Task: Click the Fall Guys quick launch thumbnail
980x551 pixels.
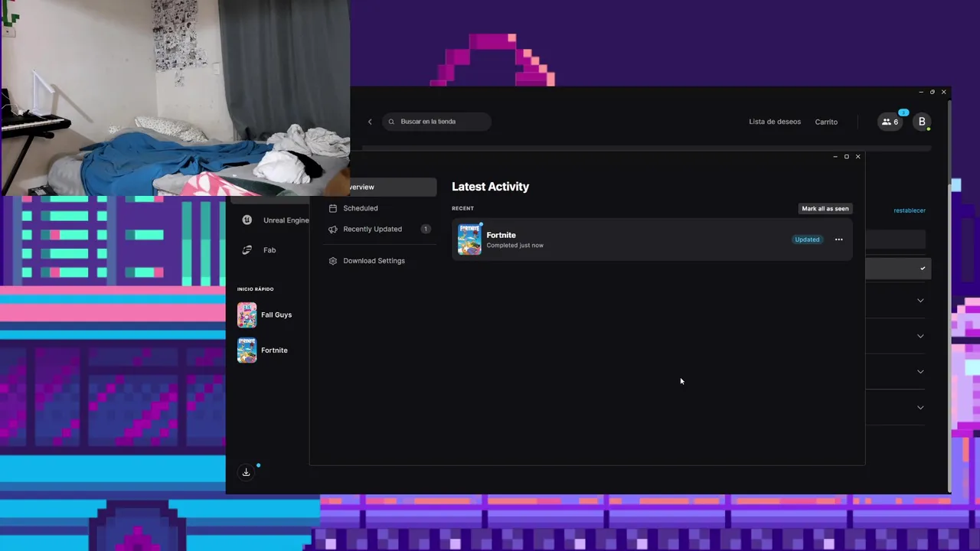Action: (247, 315)
